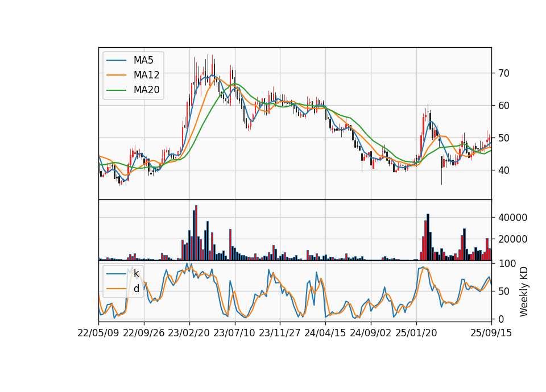Click the k legend label in KD panel

tap(136, 273)
